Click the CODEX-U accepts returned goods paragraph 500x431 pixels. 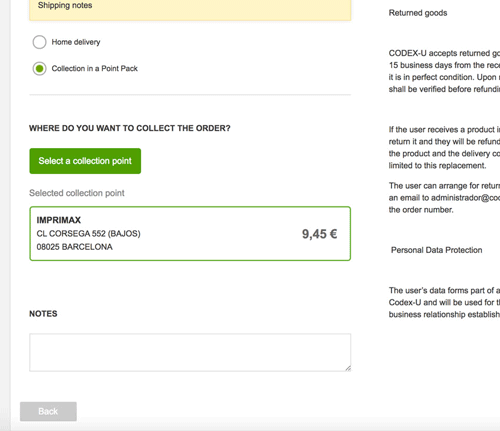(x=444, y=71)
